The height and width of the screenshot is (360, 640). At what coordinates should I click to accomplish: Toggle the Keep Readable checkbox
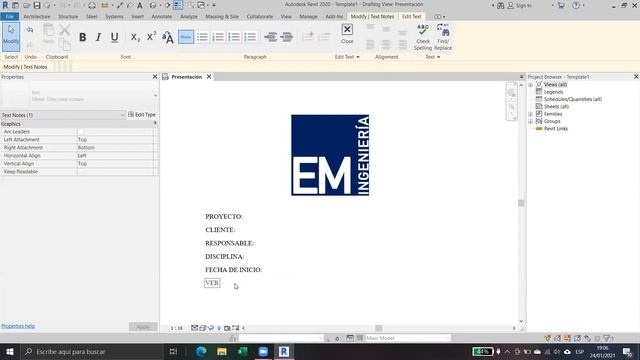pos(80,172)
